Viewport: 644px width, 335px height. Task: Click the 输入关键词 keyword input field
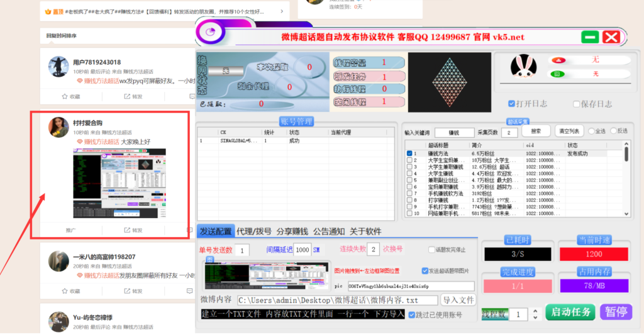[453, 132]
